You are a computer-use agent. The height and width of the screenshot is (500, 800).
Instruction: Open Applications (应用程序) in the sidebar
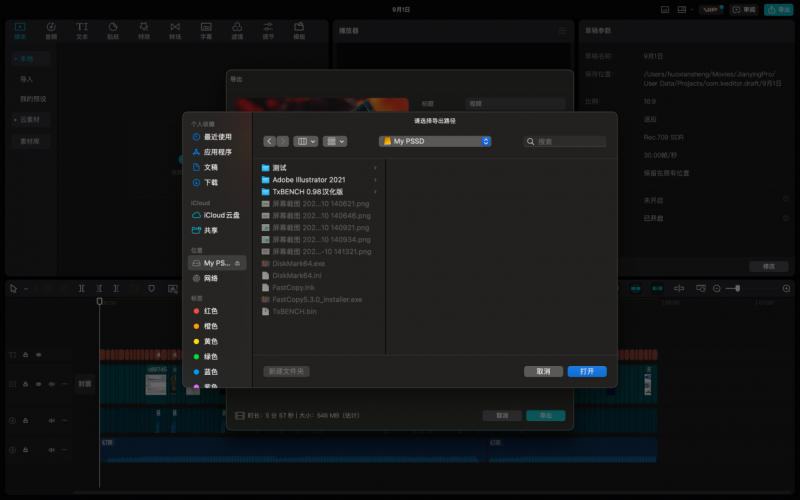click(217, 152)
